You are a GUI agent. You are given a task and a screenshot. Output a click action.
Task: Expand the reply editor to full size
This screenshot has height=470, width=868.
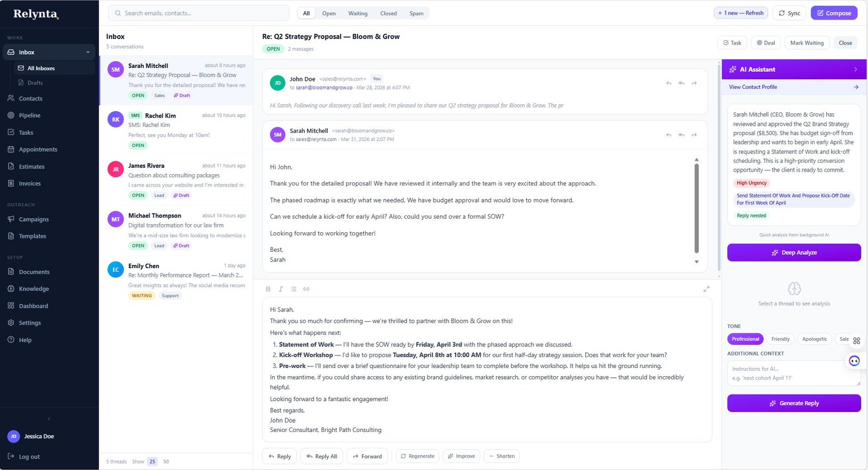click(706, 289)
